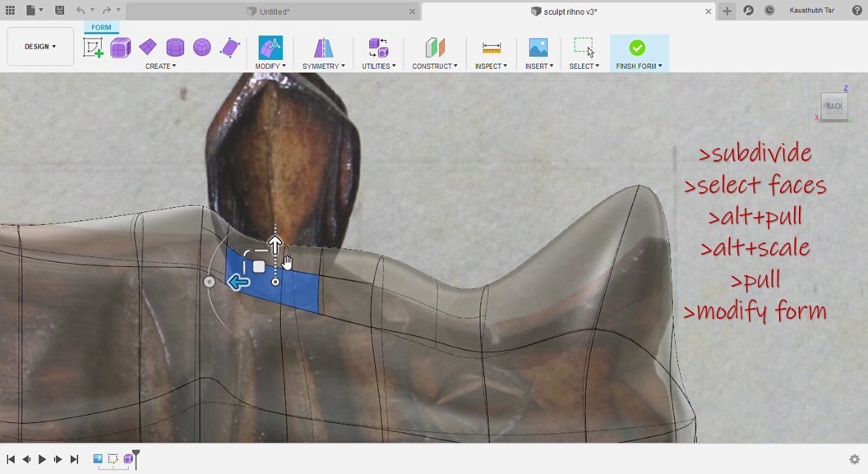Click the Symmetry mirror icon
The width and height of the screenshot is (868, 474).
(323, 48)
